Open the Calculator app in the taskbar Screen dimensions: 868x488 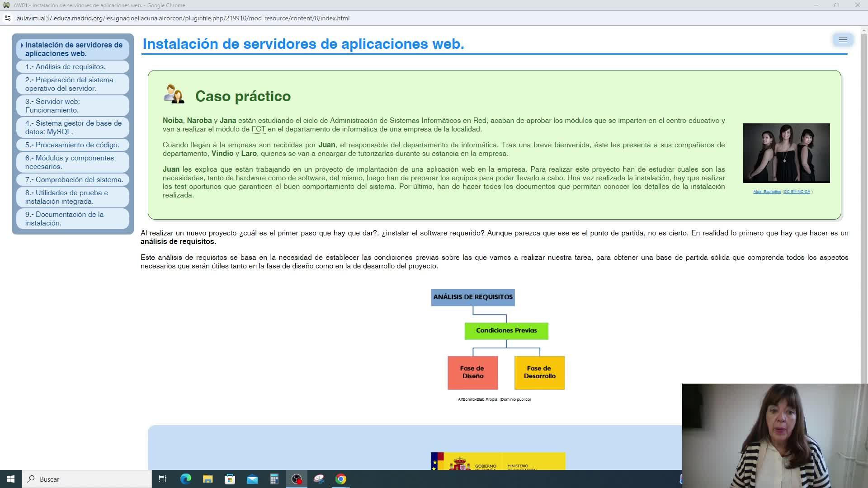point(274,479)
